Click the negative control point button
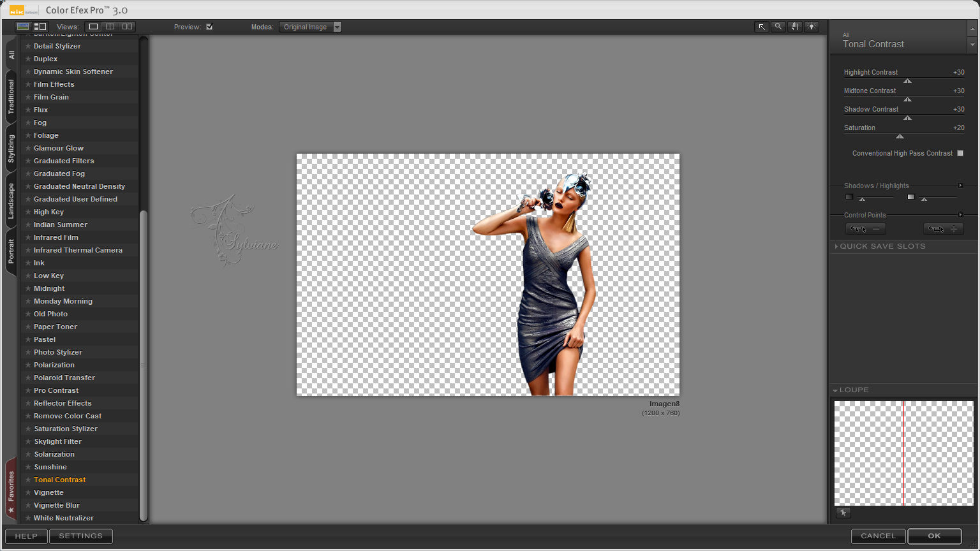This screenshot has height=551, width=980. (x=866, y=229)
